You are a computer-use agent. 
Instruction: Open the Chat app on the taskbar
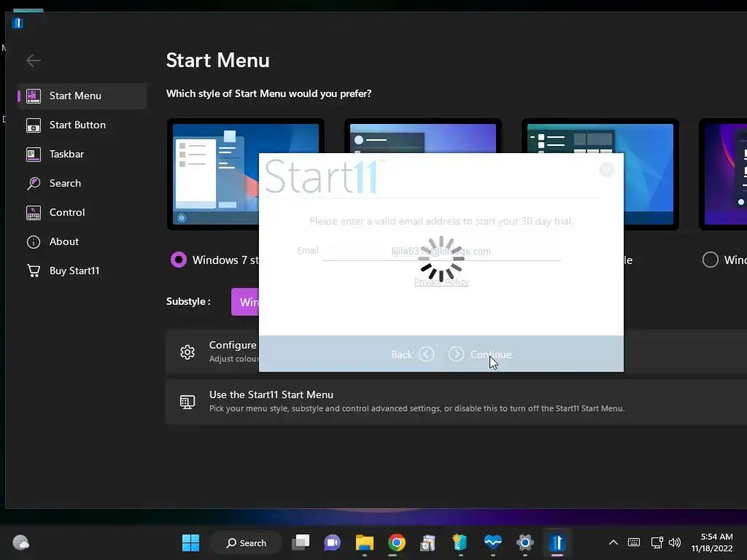(x=332, y=542)
